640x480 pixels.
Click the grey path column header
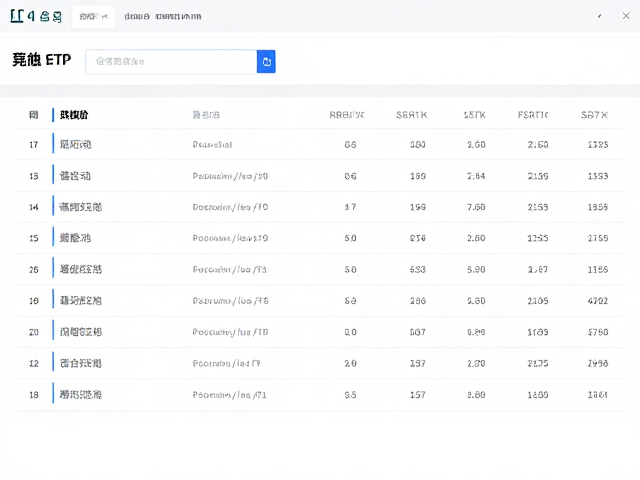206,115
